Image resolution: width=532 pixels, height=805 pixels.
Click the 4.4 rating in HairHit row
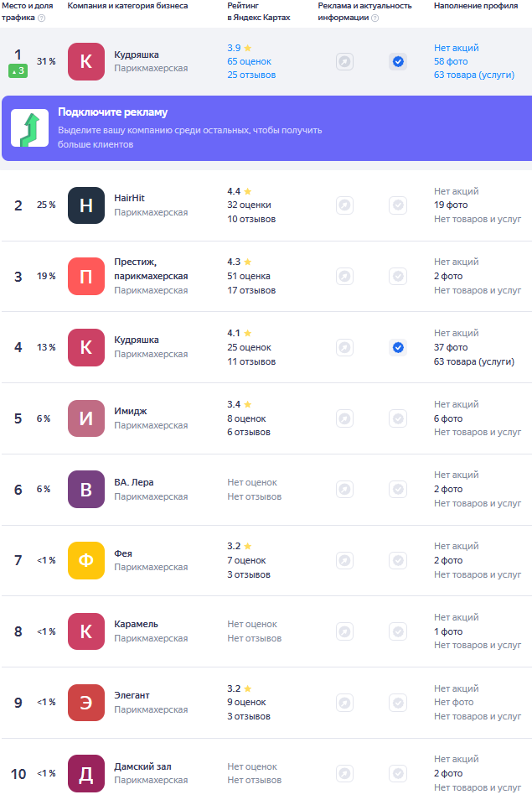(x=239, y=191)
